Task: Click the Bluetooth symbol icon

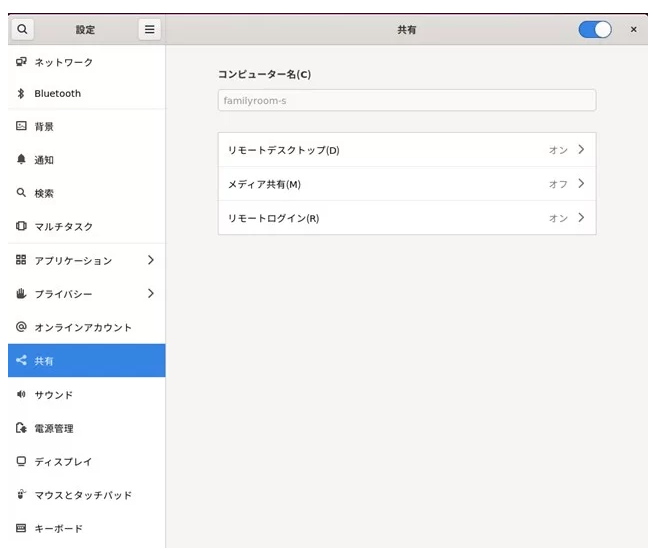Action: [21, 93]
